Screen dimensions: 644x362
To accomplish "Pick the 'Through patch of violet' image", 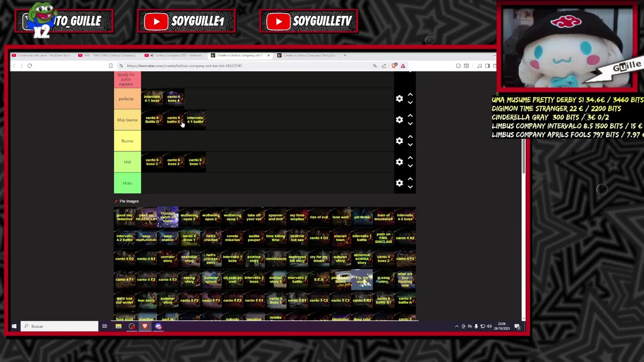I will (168, 217).
